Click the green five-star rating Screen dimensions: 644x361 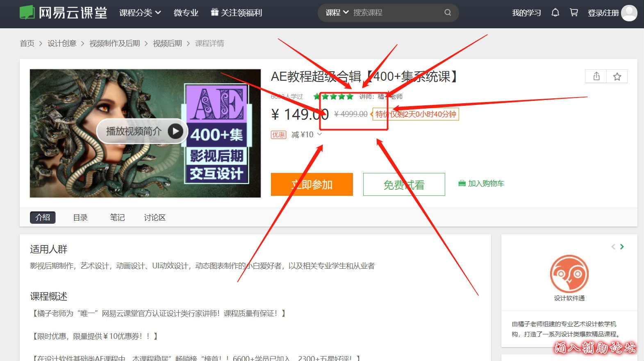[x=333, y=97]
